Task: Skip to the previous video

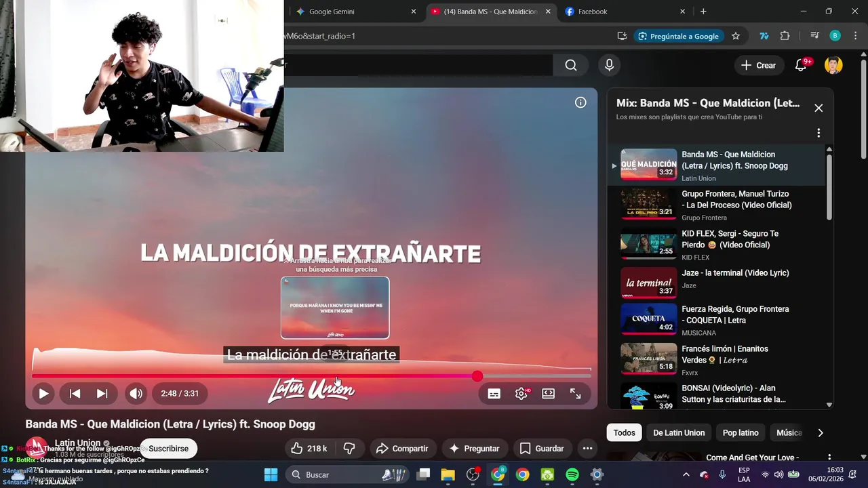Action: point(75,393)
